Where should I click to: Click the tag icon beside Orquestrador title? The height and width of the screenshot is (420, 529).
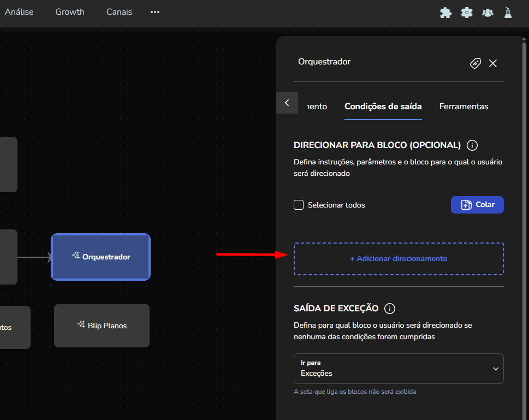pyautogui.click(x=475, y=63)
